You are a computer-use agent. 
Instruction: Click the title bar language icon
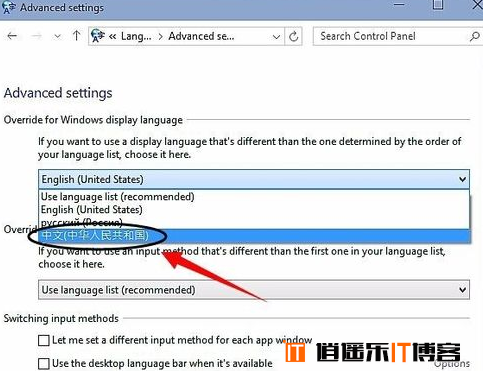pyautogui.click(x=8, y=7)
